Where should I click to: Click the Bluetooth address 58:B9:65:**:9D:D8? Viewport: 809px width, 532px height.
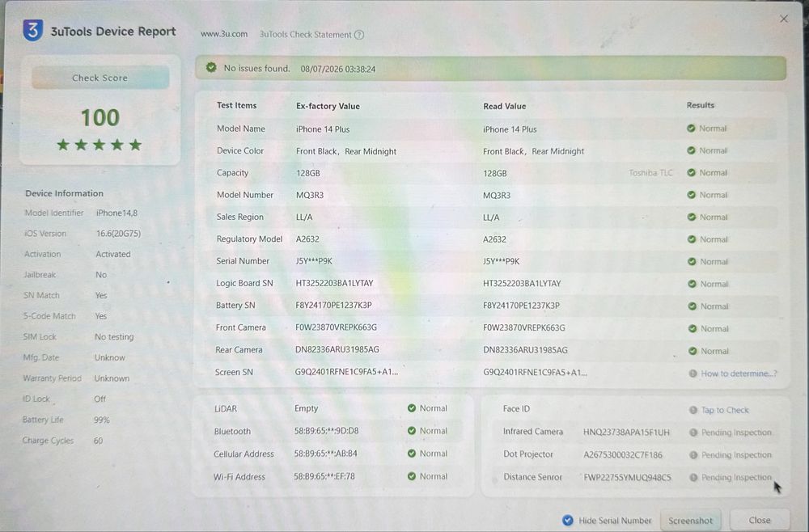pos(326,430)
